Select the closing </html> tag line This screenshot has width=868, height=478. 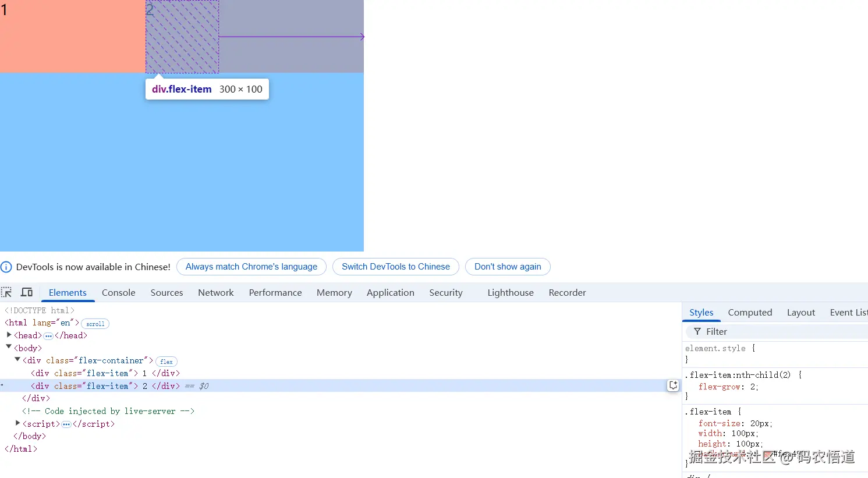pos(21,449)
